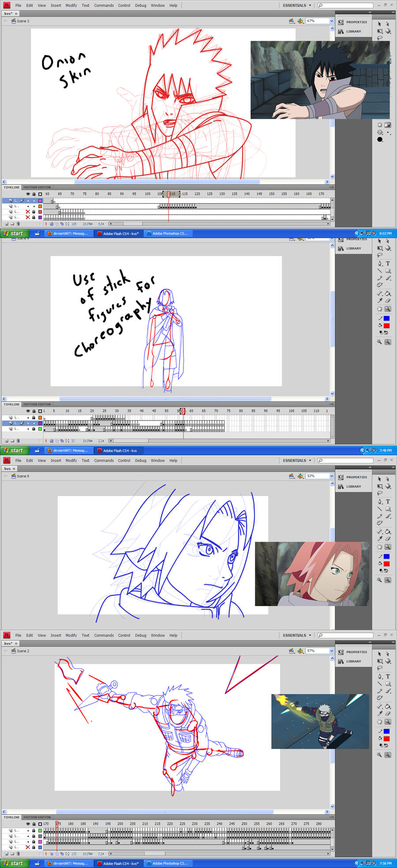Image resolution: width=397 pixels, height=868 pixels.
Task: Select the Lasso tool in the Scene 9 window
Action: (x=380, y=493)
